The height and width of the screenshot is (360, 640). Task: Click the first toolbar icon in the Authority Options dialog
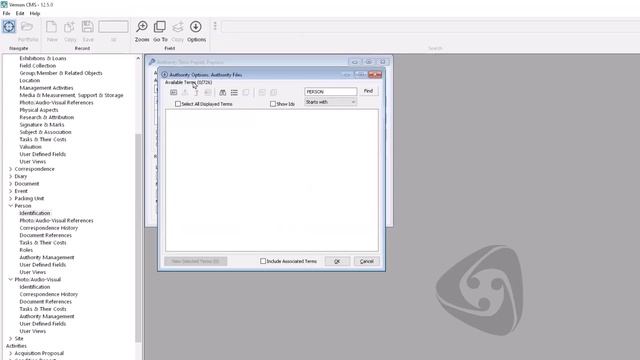tap(173, 93)
